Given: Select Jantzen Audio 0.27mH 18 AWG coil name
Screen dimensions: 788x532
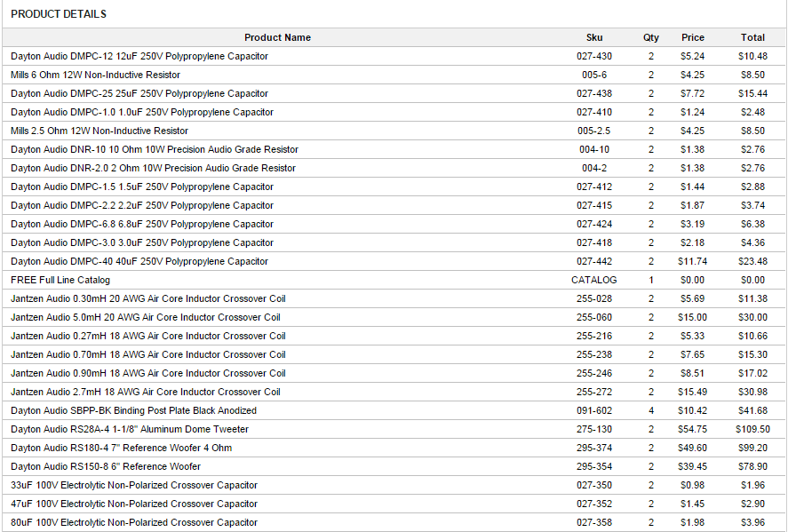Looking at the screenshot, I should point(147,336).
